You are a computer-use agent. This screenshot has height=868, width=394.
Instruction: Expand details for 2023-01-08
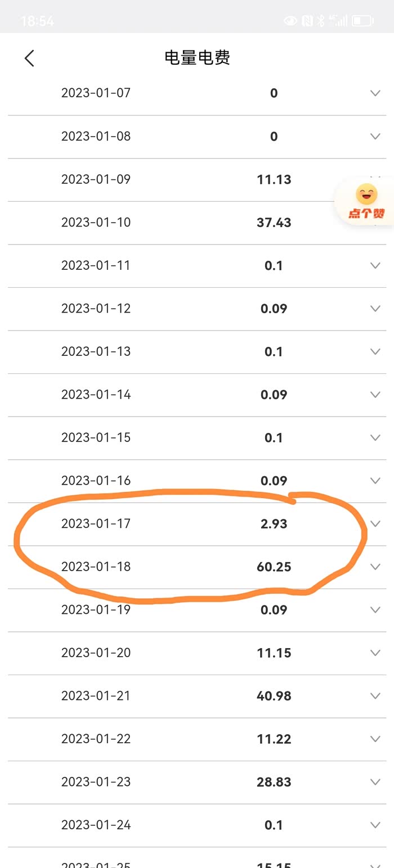[375, 136]
